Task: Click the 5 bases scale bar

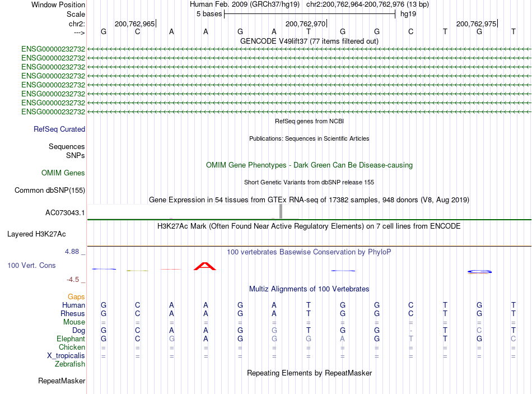Action: pyautogui.click(x=310, y=14)
